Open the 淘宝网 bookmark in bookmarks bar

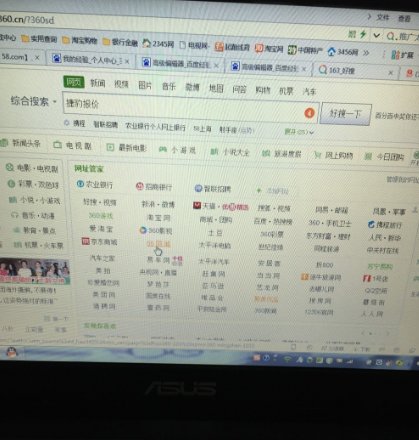point(269,49)
